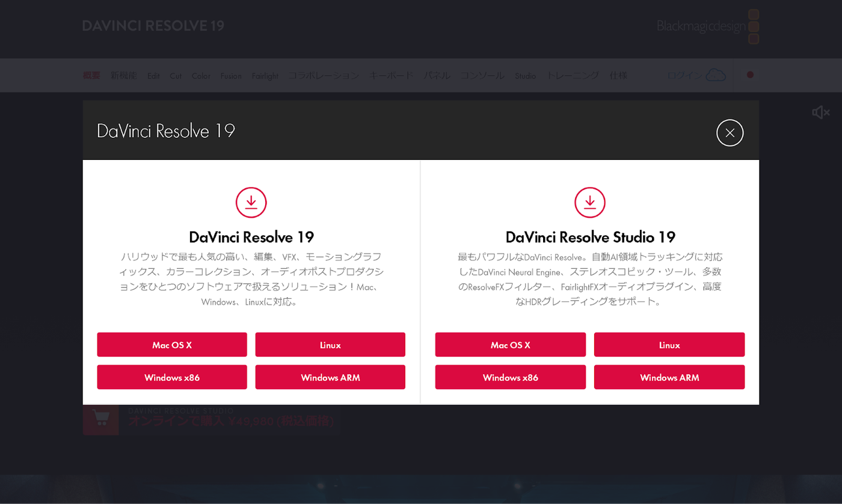Image resolution: width=842 pixels, height=504 pixels.
Task: Click the DaVinci Resolve Studio 19 card heading
Action: (x=591, y=236)
